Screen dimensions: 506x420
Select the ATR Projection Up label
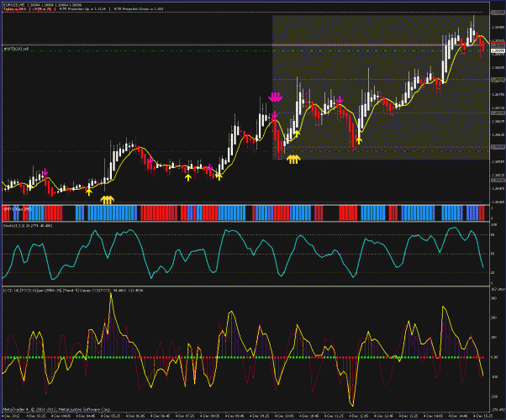pyautogui.click(x=82, y=9)
